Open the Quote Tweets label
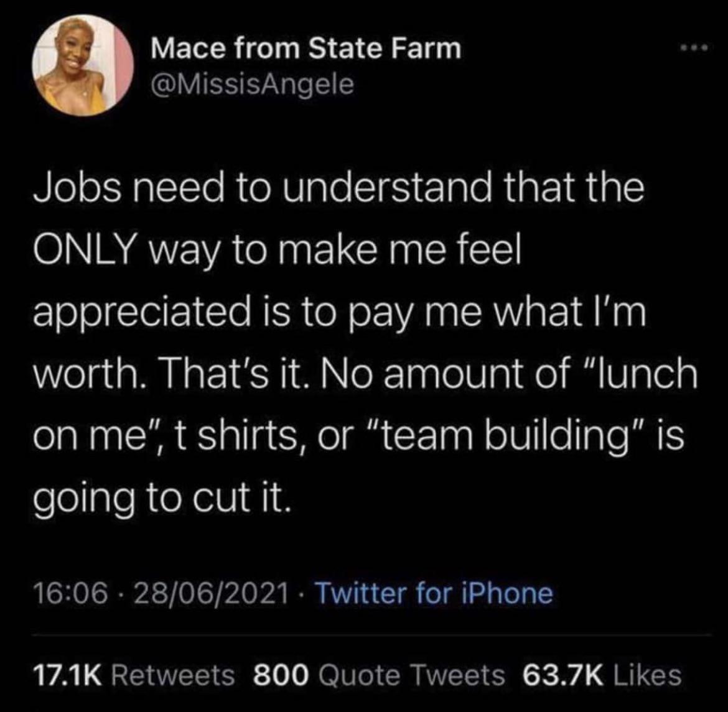728x712 pixels. [x=413, y=675]
